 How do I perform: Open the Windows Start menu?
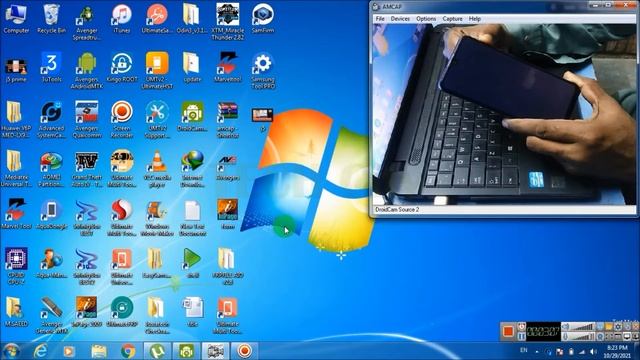[11, 351]
